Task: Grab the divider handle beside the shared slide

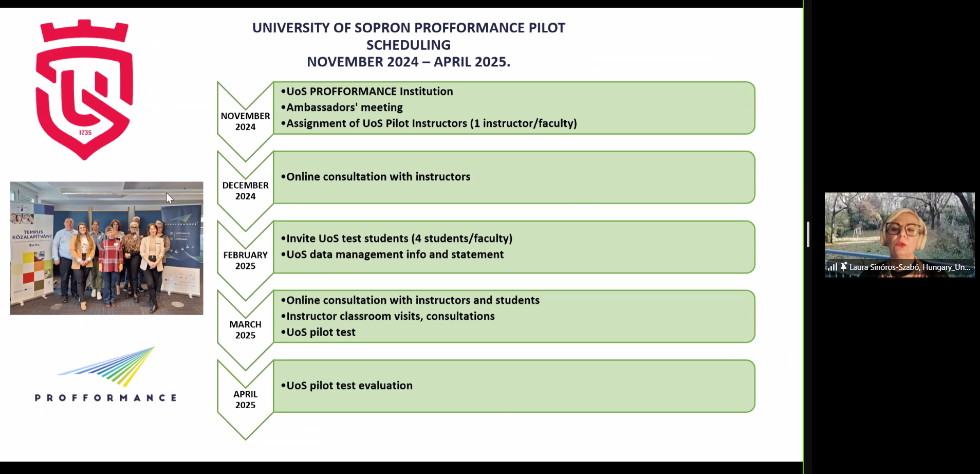Action: click(x=808, y=234)
